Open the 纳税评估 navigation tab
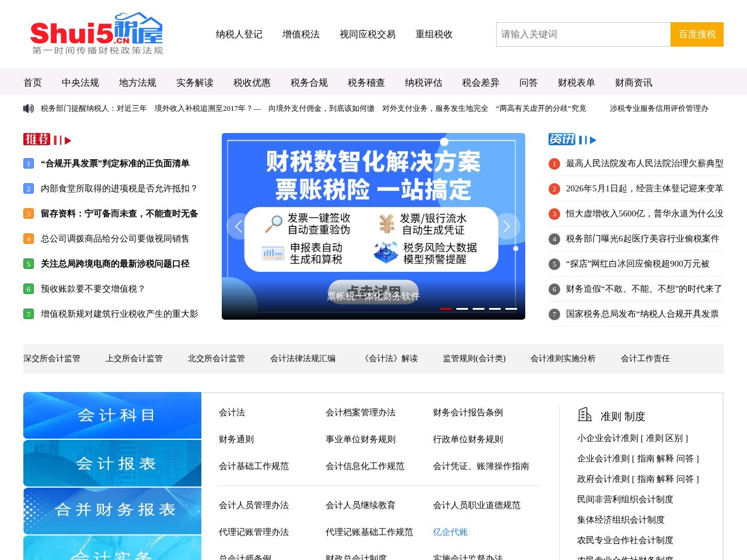Screen dimensions: 747x560 pos(424,83)
